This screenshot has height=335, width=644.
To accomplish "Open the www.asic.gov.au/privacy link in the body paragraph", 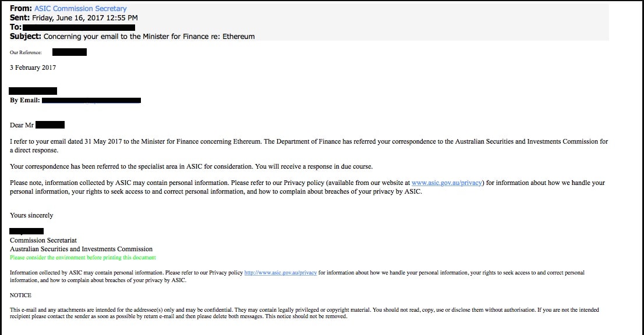I will pyautogui.click(x=447, y=183).
